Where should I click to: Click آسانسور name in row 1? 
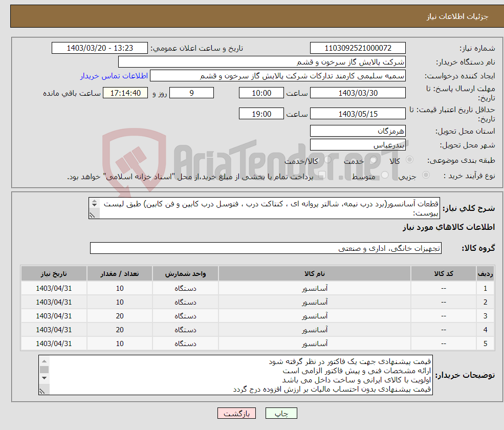[x=315, y=289]
